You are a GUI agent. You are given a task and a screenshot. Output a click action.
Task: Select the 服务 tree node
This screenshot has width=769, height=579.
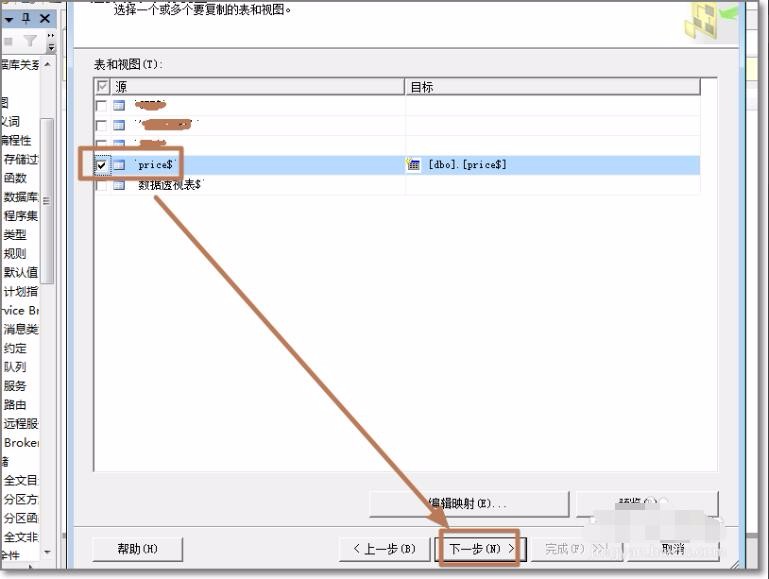(x=15, y=386)
